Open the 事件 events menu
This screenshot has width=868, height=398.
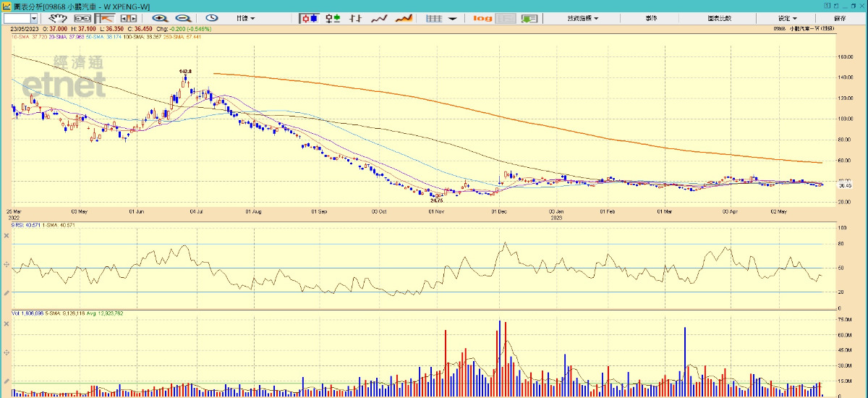(x=651, y=18)
